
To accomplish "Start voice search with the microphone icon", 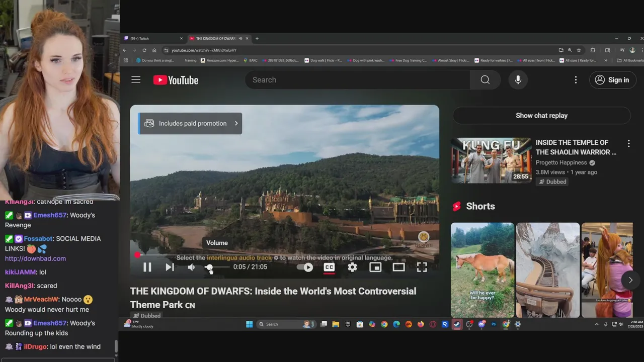I will click(x=518, y=80).
